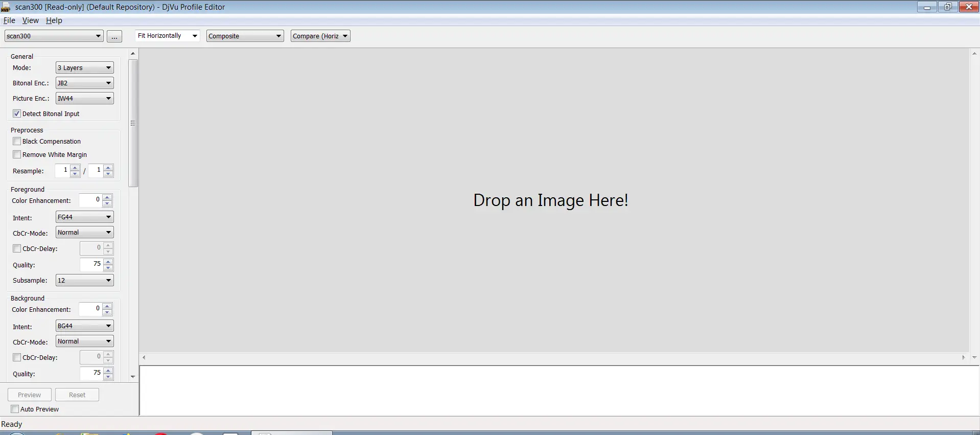
Task: Open the View menu
Action: coord(30,20)
